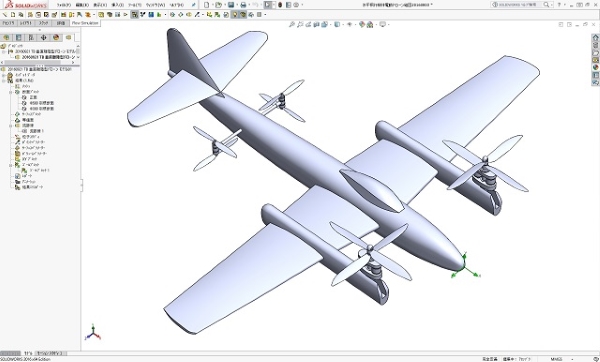Viewport: 600px width, 362px height.
Task: Collapse the cut plots node in the results tree
Action: click(11, 92)
